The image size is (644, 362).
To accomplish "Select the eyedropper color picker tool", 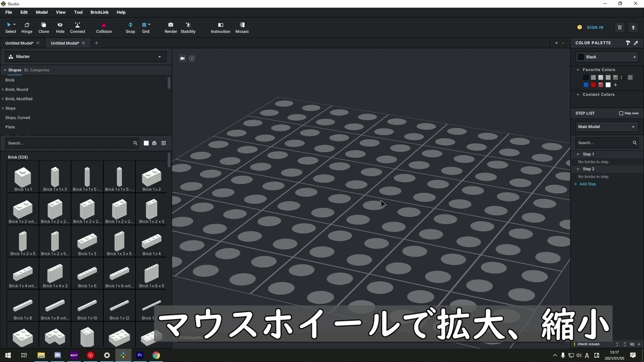I will pyautogui.click(x=636, y=43).
